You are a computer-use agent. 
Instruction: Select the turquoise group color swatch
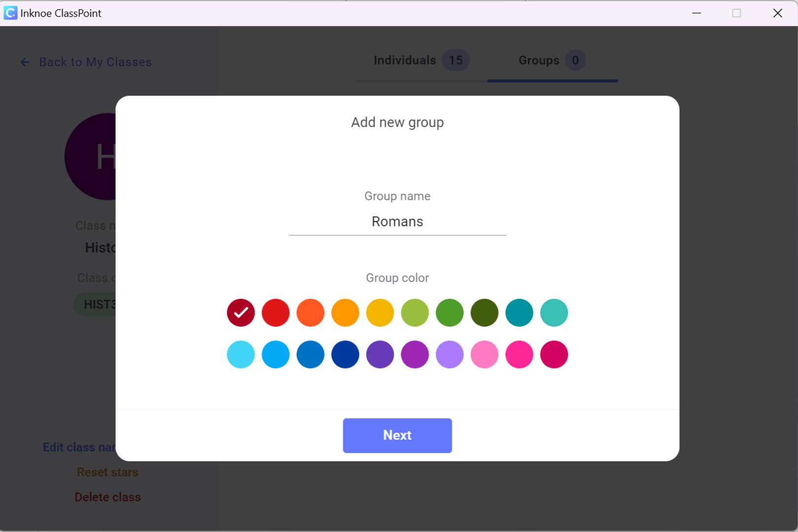pos(554,313)
